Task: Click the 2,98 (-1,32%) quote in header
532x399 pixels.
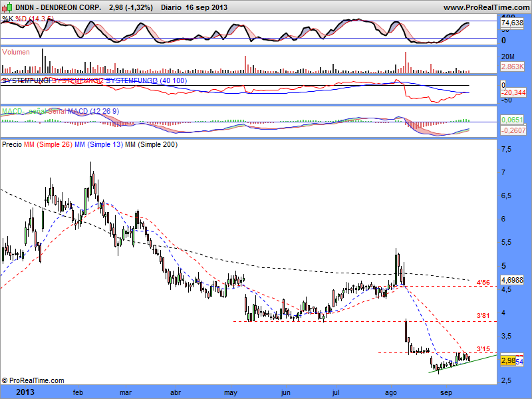Action: pyautogui.click(x=131, y=7)
